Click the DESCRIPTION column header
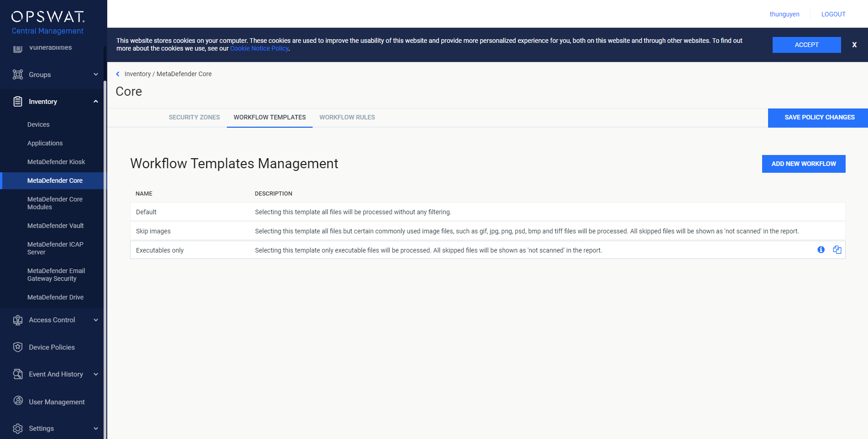Viewport: 868px width, 439px height. (x=273, y=194)
